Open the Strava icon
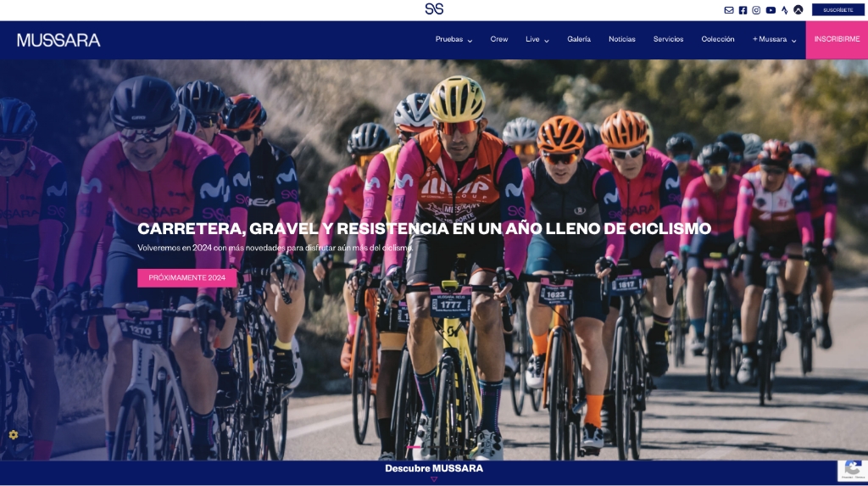Viewport: 868px width, 486px height. point(784,10)
